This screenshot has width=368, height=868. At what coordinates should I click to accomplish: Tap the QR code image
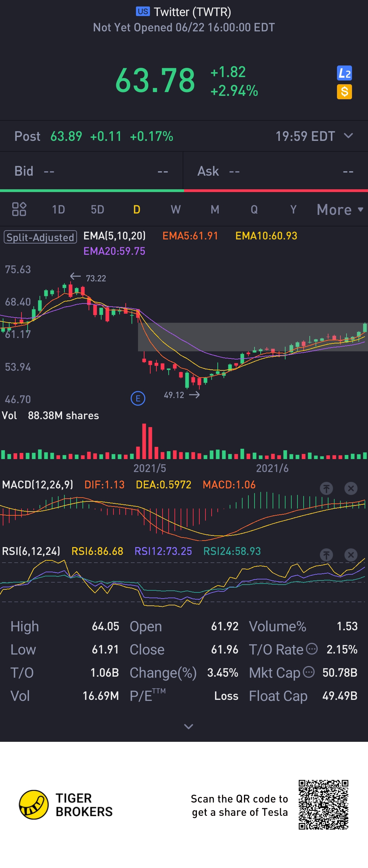(324, 805)
